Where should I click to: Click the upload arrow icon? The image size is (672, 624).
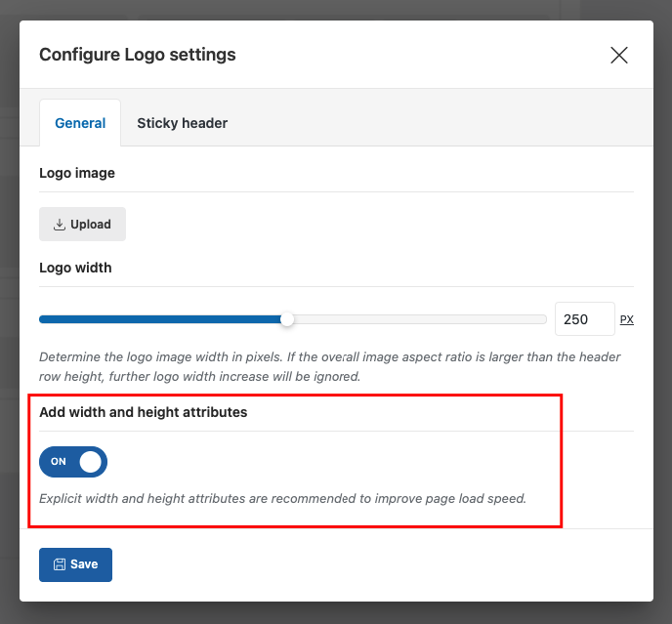[x=60, y=224]
